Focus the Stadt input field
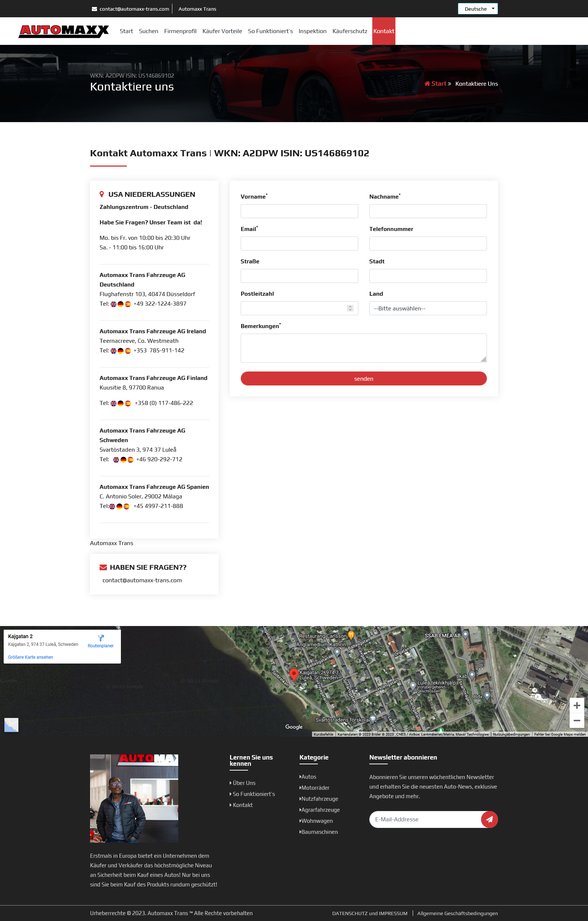This screenshot has width=588, height=921. 428,276
